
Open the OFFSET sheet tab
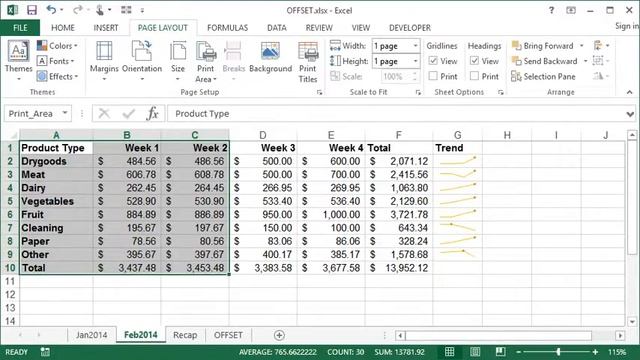pyautogui.click(x=228, y=335)
